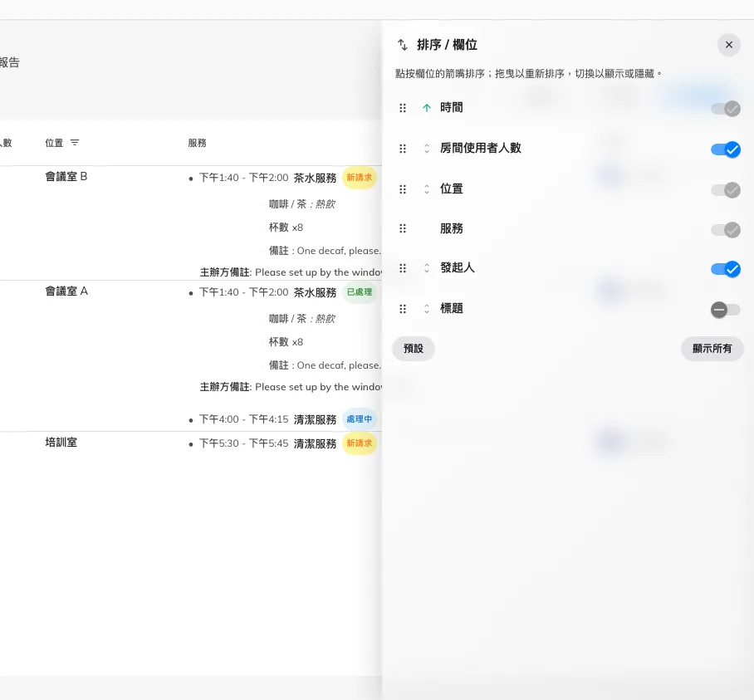Click 茶水服務 entry in 會議室 A row
Image resolution: width=754 pixels, height=700 pixels.
pos(268,292)
